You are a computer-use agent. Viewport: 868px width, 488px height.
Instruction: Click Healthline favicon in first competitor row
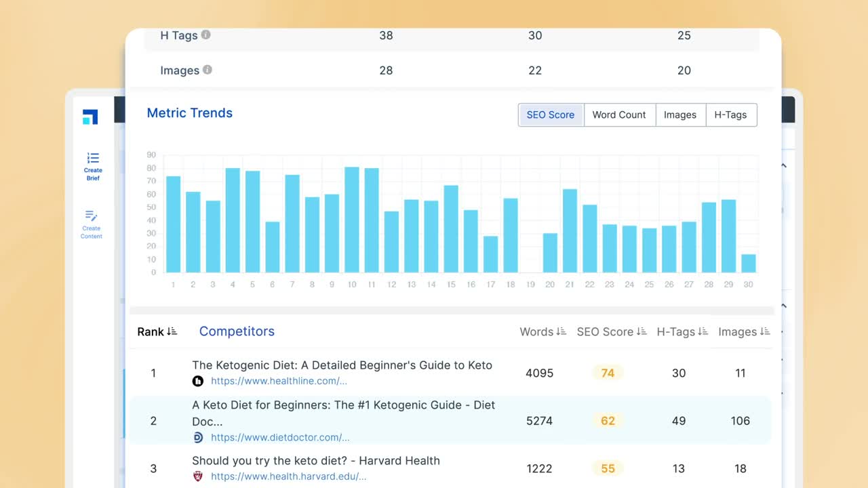(198, 381)
